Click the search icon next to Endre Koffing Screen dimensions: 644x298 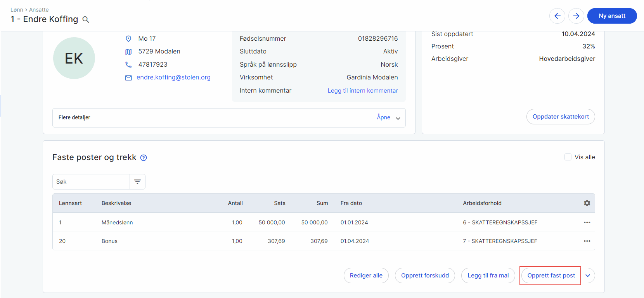[x=86, y=20]
